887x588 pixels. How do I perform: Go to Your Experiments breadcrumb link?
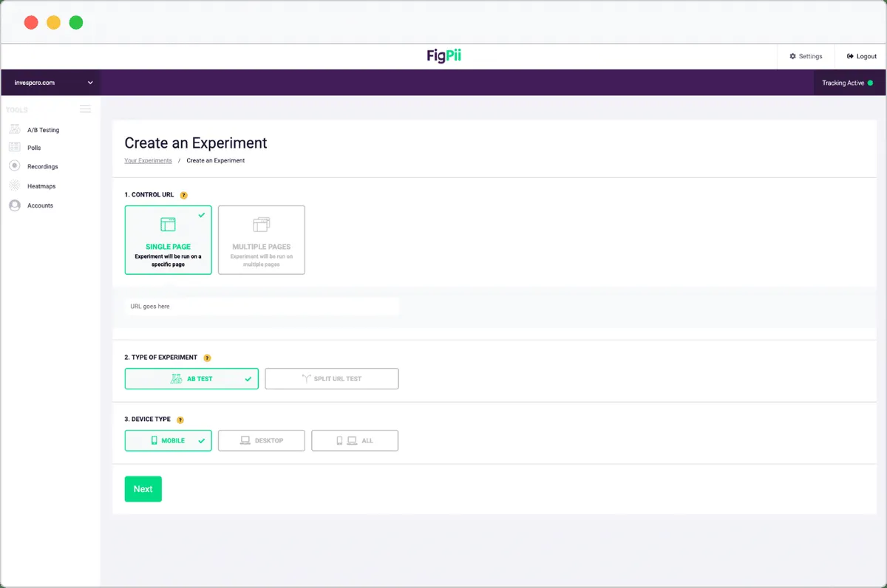tap(148, 160)
